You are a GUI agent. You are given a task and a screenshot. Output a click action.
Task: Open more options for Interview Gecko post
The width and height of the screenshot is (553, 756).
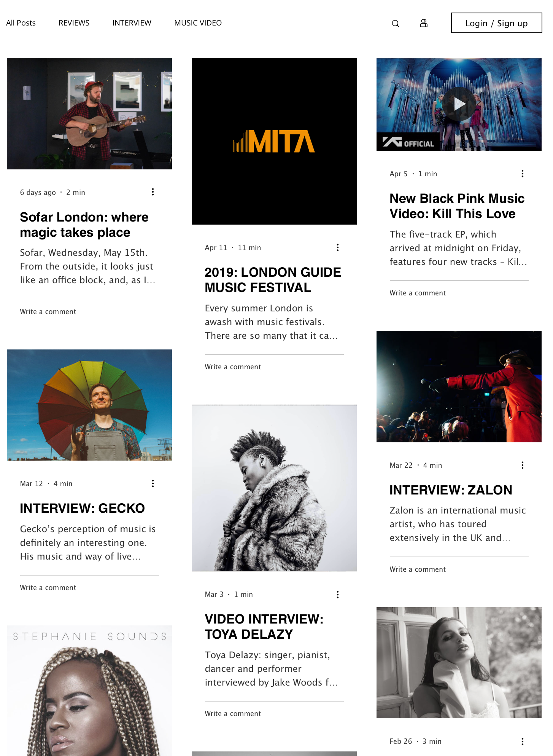pos(153,483)
